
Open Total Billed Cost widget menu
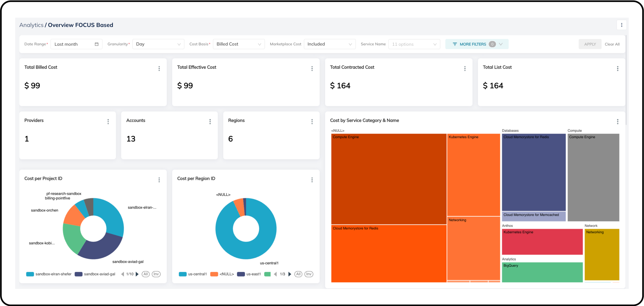point(159,69)
